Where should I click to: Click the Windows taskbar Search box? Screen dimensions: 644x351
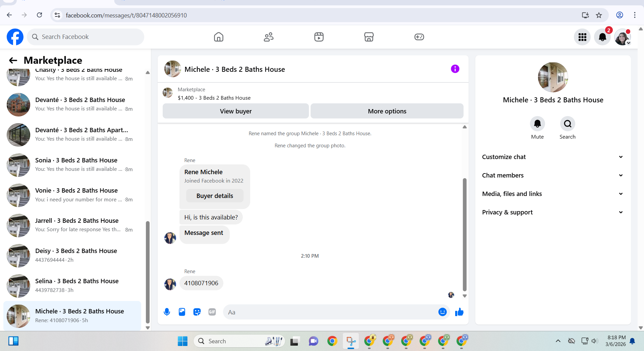(x=239, y=341)
